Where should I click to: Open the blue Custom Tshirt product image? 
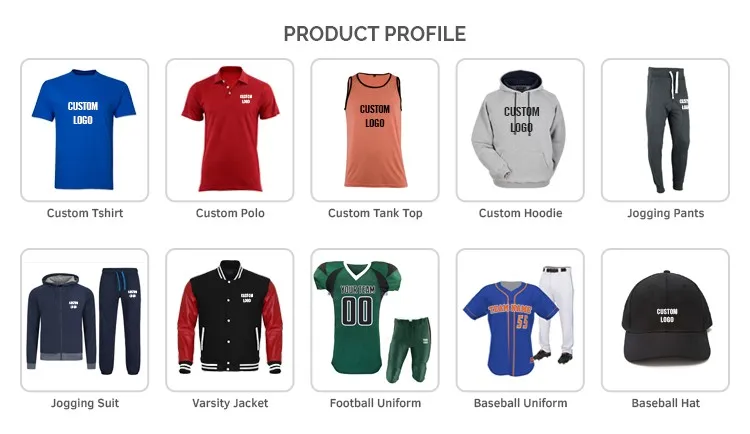[x=85, y=130]
